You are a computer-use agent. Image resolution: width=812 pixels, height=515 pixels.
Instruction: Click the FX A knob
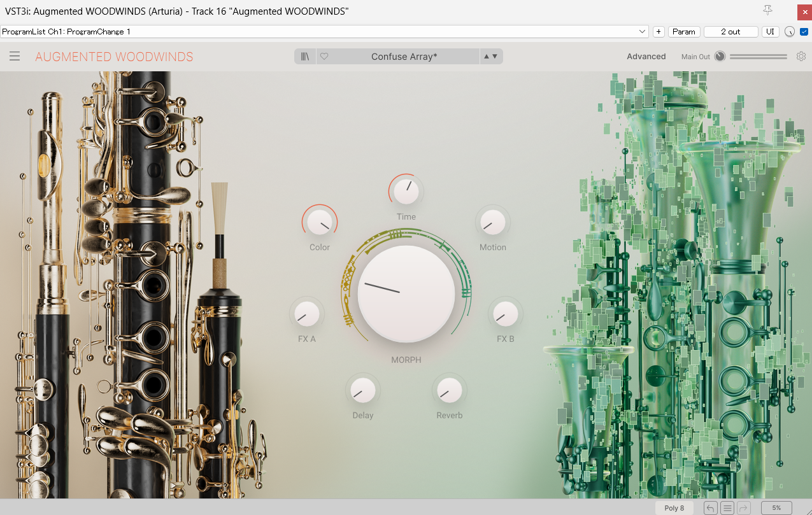(x=307, y=313)
